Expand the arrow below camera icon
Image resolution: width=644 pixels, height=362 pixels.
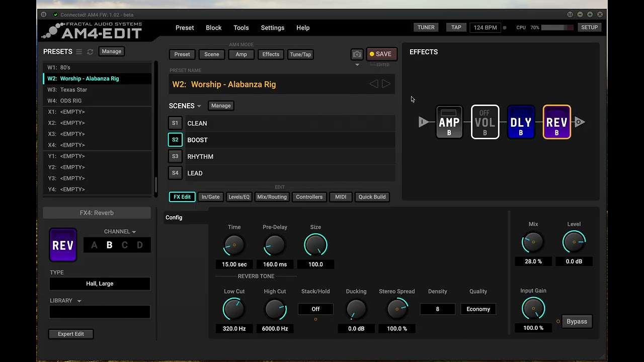357,65
